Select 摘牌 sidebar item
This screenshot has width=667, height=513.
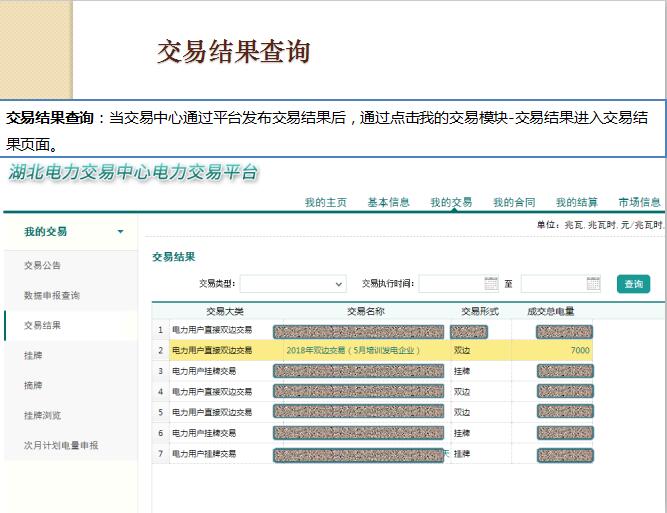33,385
